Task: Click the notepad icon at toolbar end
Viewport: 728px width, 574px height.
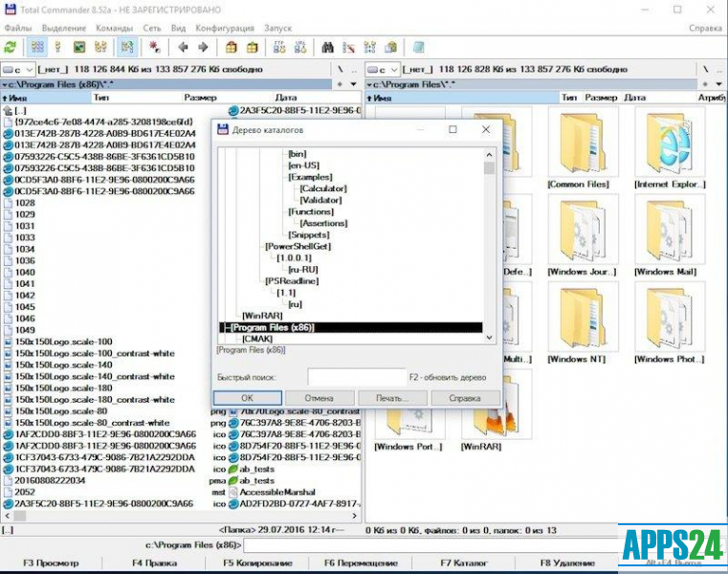Action: coord(418,47)
